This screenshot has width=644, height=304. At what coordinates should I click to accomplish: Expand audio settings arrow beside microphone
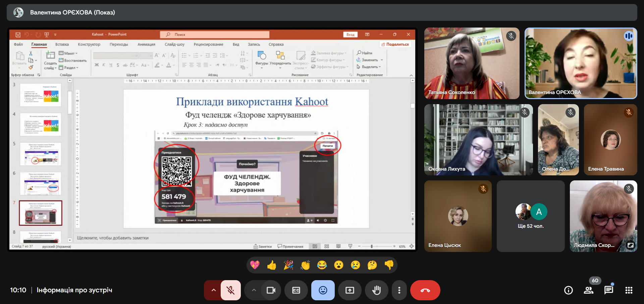tap(213, 290)
